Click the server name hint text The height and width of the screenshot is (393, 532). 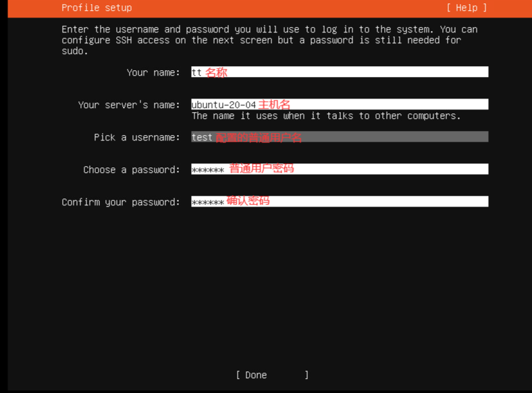(x=326, y=115)
